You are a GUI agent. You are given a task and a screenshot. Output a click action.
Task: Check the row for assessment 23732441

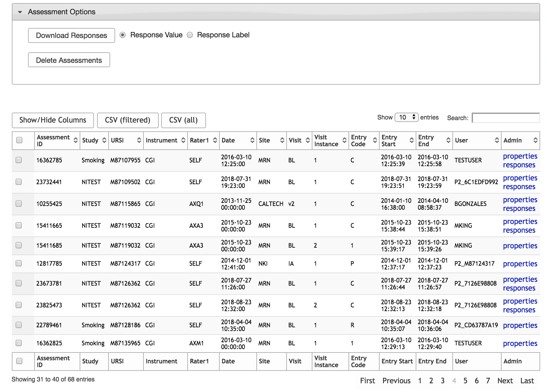tap(19, 182)
